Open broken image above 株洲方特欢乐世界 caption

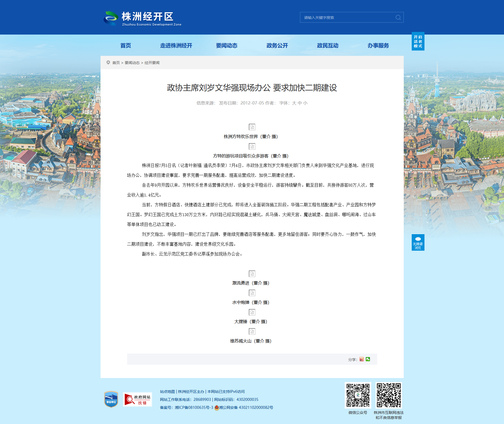pos(252,127)
